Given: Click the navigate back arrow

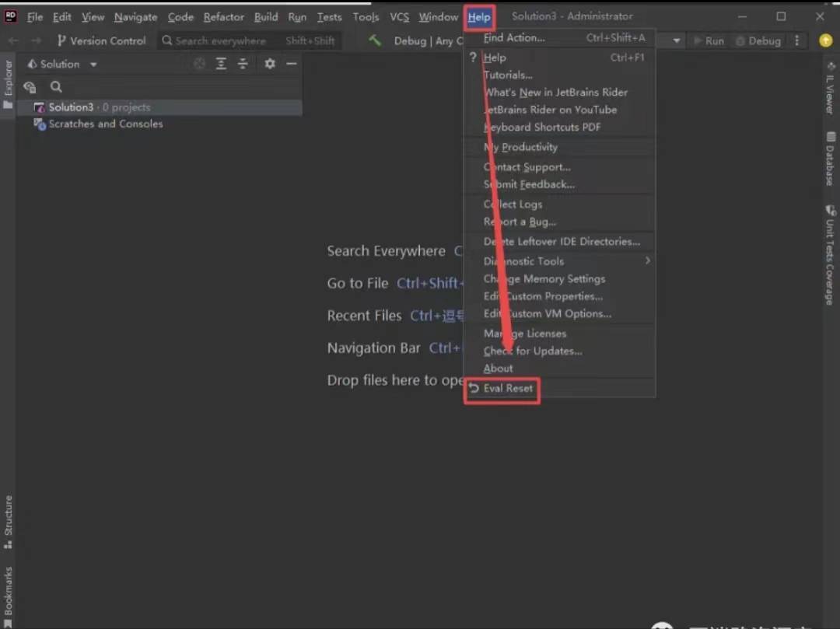Looking at the screenshot, I should (13, 40).
